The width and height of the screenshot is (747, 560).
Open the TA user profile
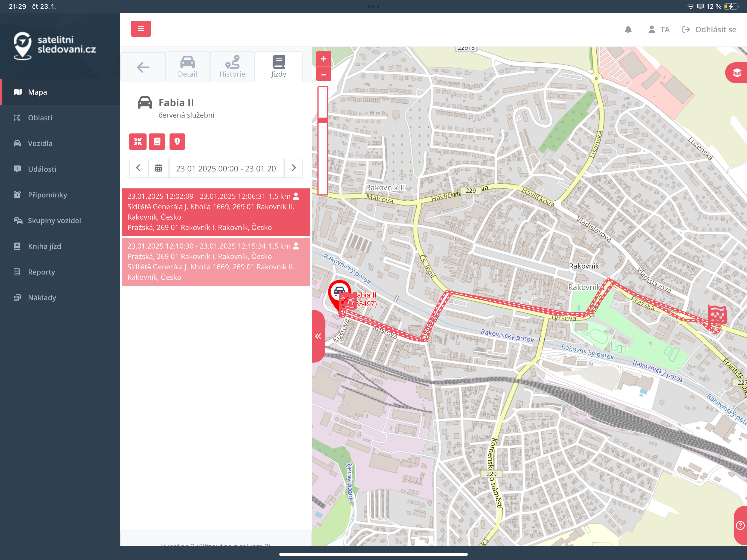tap(659, 29)
